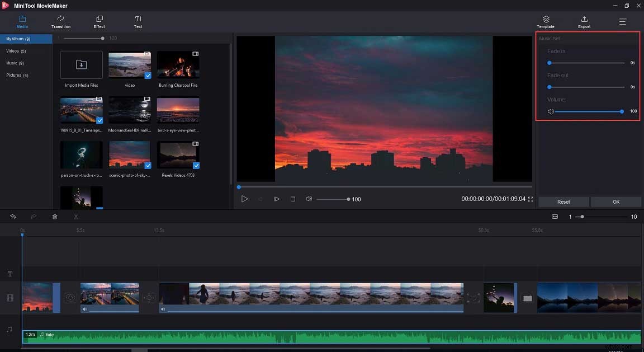
Task: Open the hamburger menu at top right
Action: (x=622, y=22)
